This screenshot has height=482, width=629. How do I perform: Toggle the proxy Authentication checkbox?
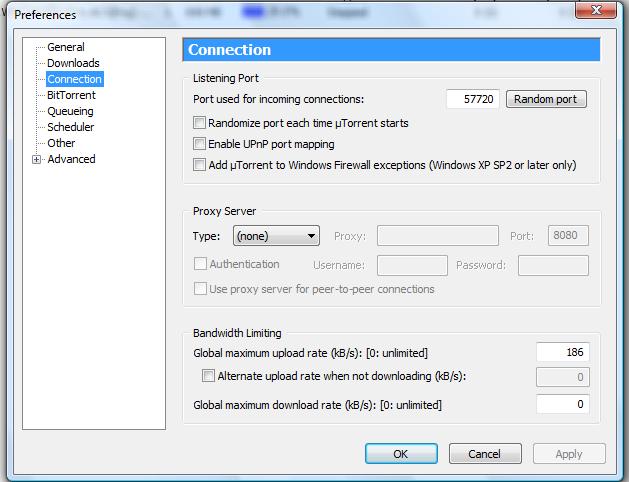[x=200, y=264]
